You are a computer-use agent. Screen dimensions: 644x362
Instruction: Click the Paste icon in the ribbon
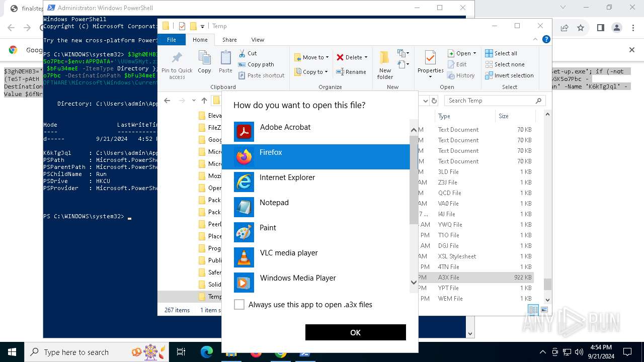[x=225, y=62]
